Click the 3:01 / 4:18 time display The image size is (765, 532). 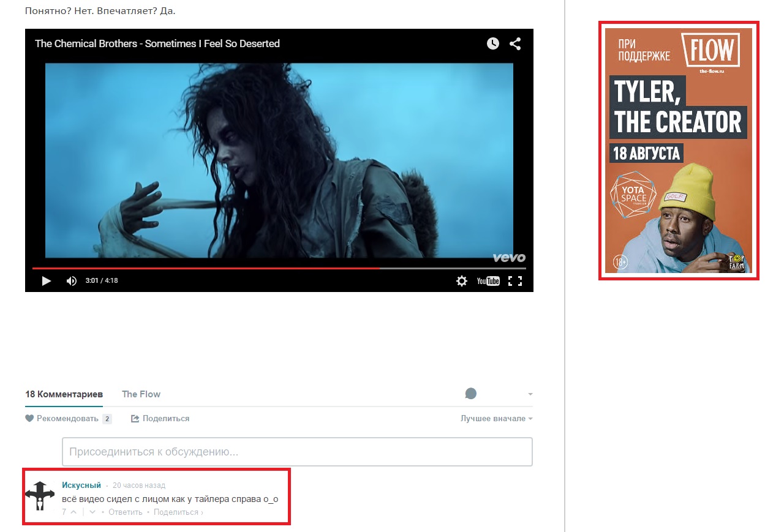pyautogui.click(x=102, y=281)
